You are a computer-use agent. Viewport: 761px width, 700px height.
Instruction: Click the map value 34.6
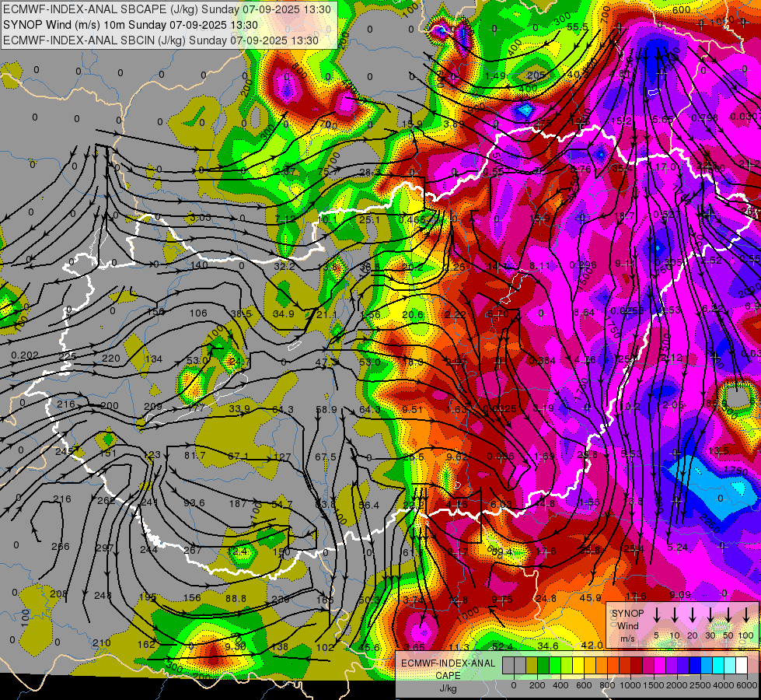pos(548,646)
